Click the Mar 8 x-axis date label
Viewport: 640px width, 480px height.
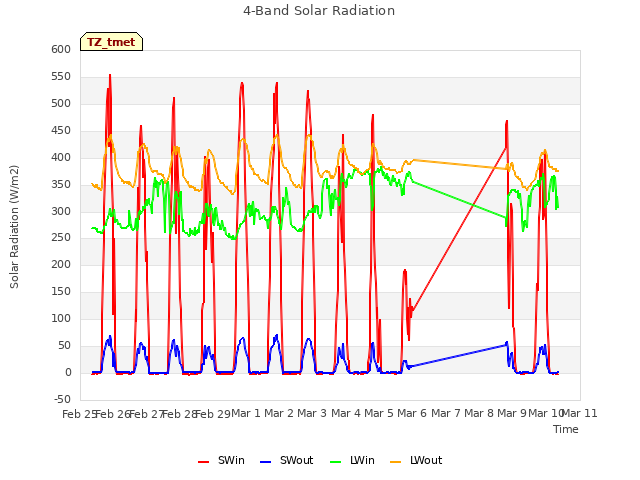479,413
